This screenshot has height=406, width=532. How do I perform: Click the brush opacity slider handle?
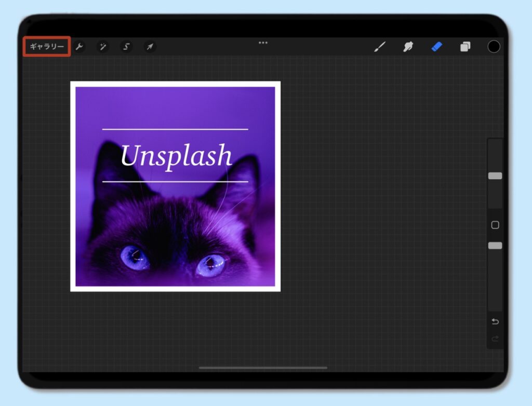tap(495, 246)
